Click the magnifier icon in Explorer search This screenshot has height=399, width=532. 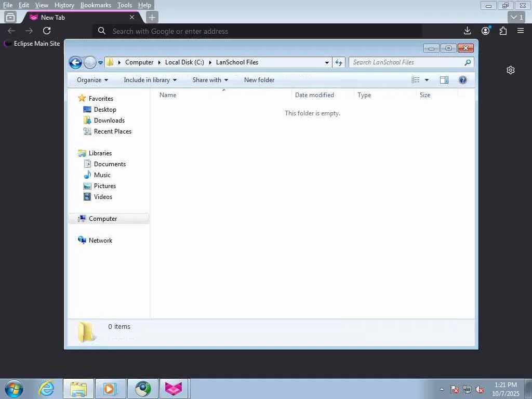click(x=468, y=62)
